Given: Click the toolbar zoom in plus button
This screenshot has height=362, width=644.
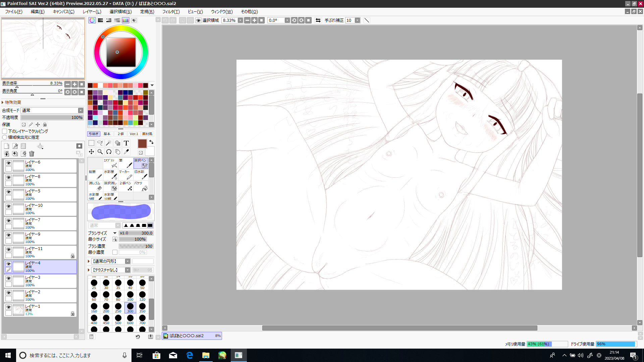Looking at the screenshot, I should click(x=255, y=20).
